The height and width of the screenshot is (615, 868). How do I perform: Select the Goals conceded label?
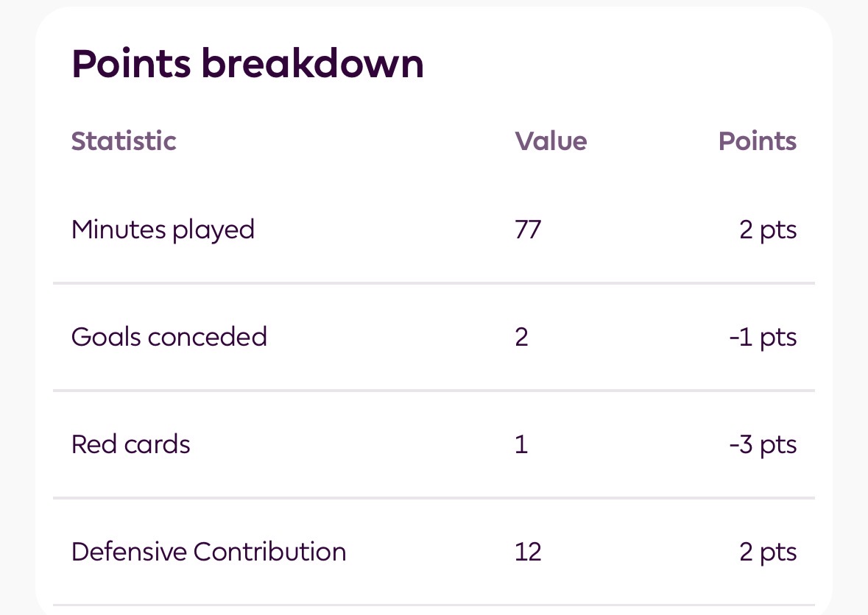(169, 337)
